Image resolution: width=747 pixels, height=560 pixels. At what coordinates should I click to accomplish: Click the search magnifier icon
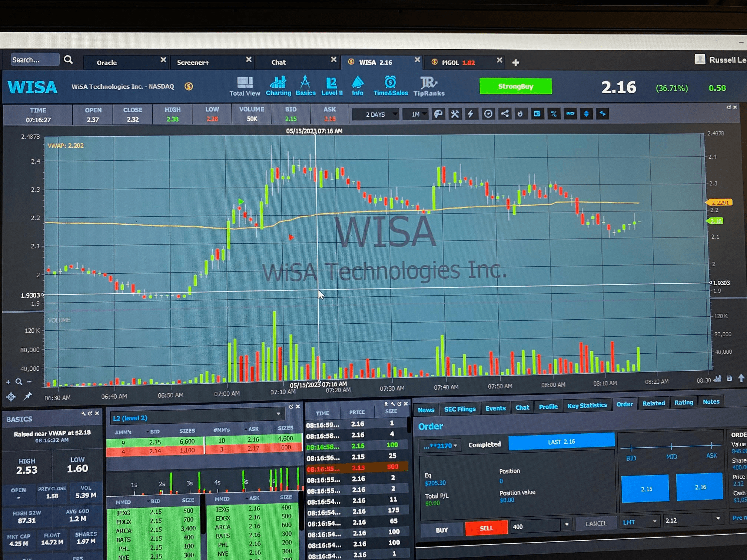[x=68, y=60]
